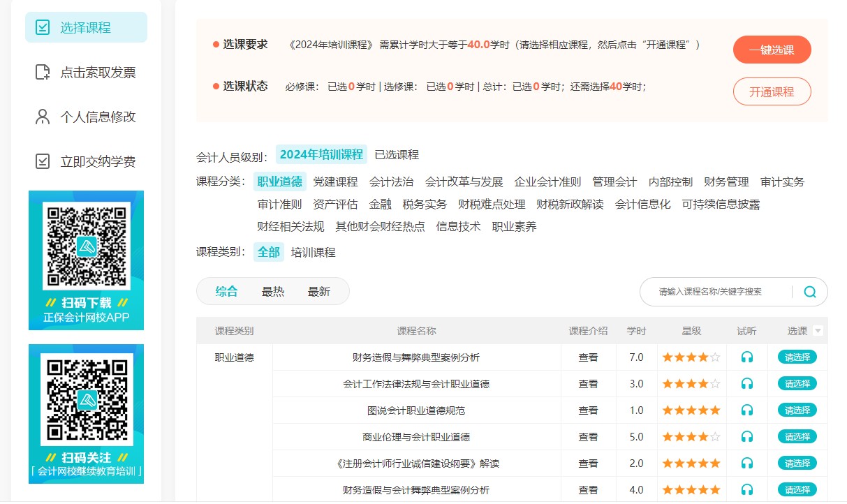The image size is (847, 504).
Task: Select 请选择 for 《注册会计师行业诚信建设纲要》解读
Action: pos(797,464)
